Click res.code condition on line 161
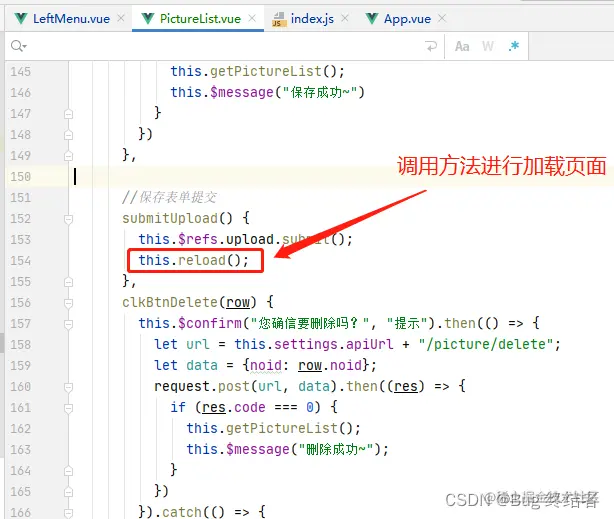The image size is (614, 519). click(x=234, y=407)
